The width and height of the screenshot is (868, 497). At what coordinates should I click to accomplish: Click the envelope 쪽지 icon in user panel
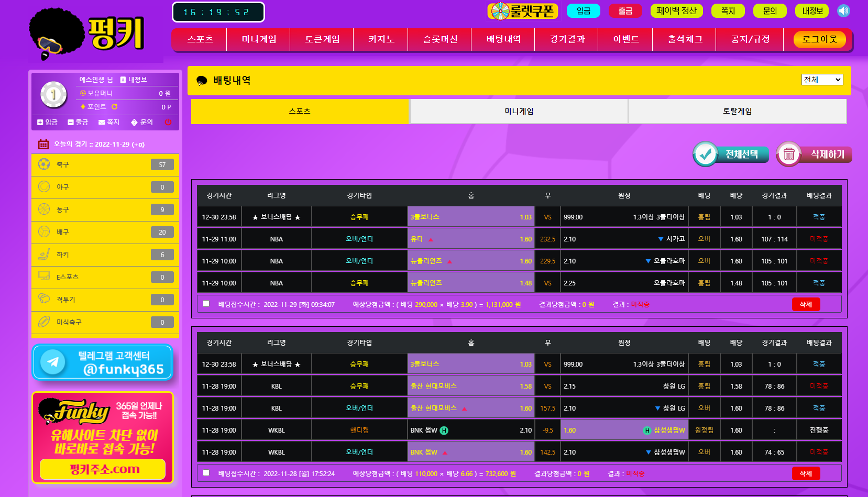coord(102,123)
